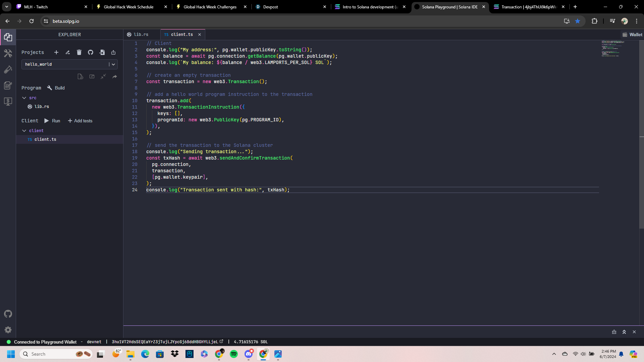Open the wallet address explorer link
This screenshot has width=644, height=362.
(x=221, y=342)
